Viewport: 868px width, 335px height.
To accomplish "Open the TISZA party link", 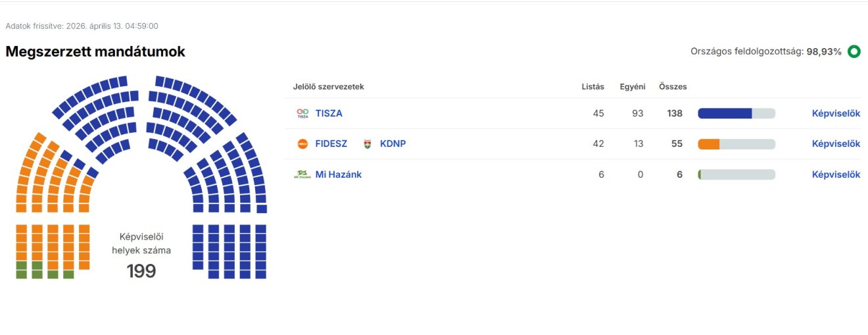I will (329, 113).
